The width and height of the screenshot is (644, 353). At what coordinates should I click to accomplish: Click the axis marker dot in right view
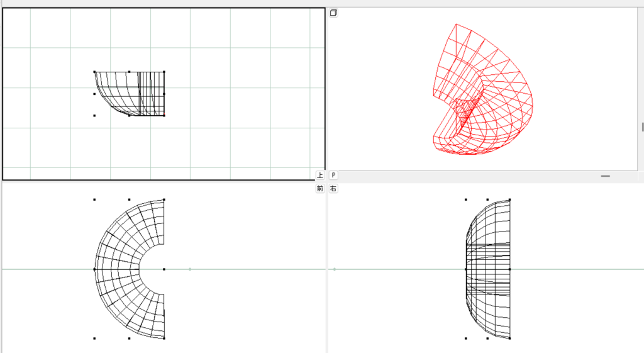(334, 269)
